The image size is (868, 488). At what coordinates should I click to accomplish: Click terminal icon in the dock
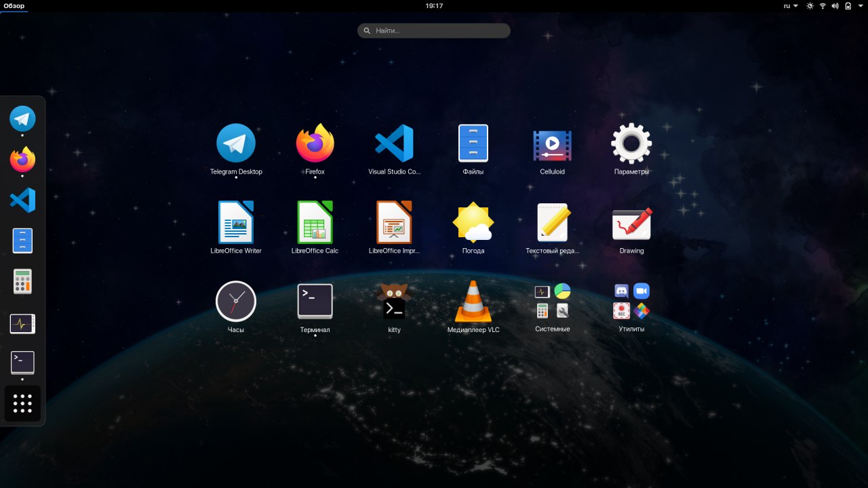[x=22, y=363]
